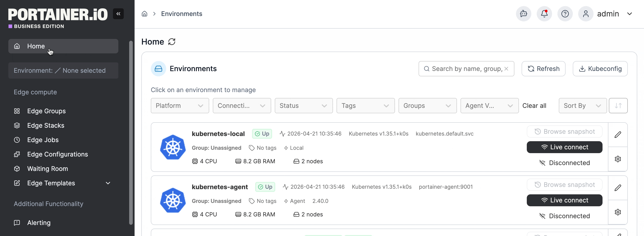The height and width of the screenshot is (236, 644).
Task: Edit kubernetes-agent with the pencil icon
Action: (618, 188)
